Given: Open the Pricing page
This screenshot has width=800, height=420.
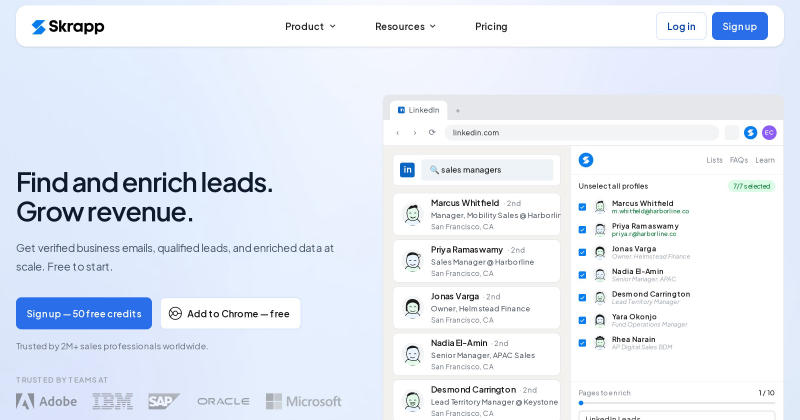Looking at the screenshot, I should click(491, 27).
